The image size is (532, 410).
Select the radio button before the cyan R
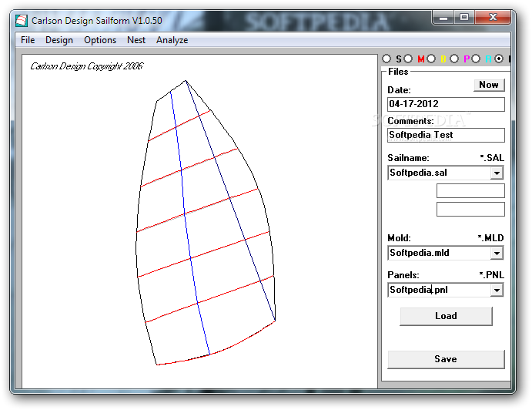pos(476,59)
